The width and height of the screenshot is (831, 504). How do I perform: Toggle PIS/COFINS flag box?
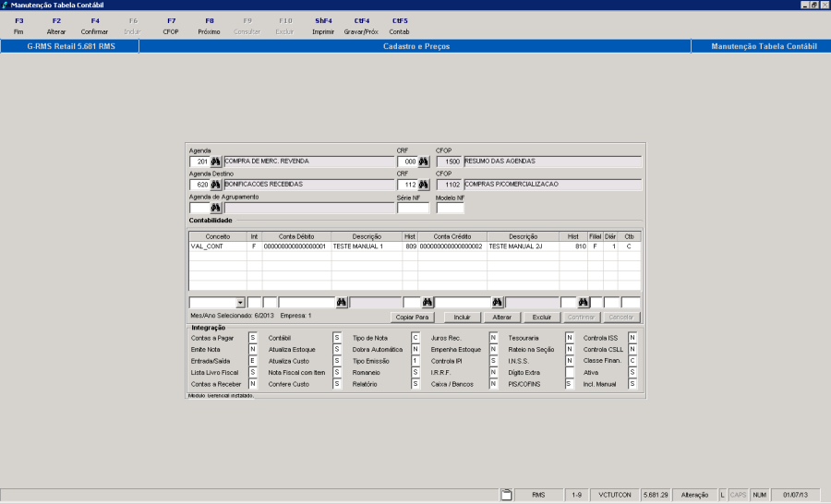pos(569,384)
